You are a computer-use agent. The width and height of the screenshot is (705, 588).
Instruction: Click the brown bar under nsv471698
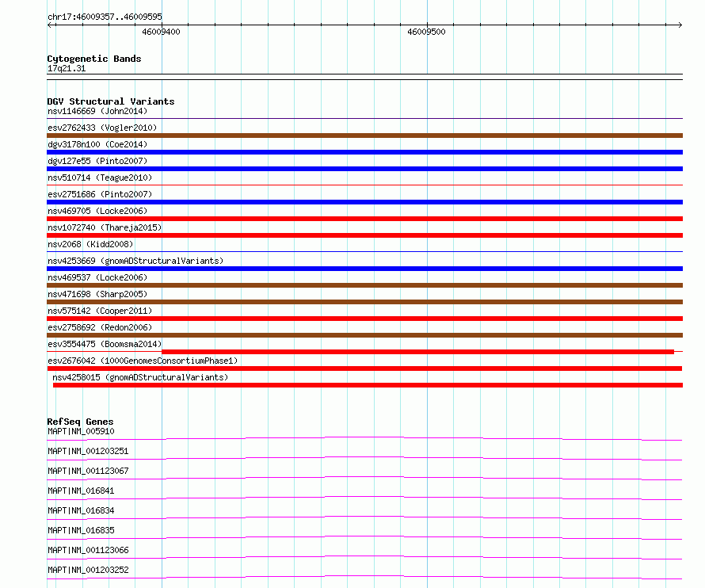tap(364, 302)
